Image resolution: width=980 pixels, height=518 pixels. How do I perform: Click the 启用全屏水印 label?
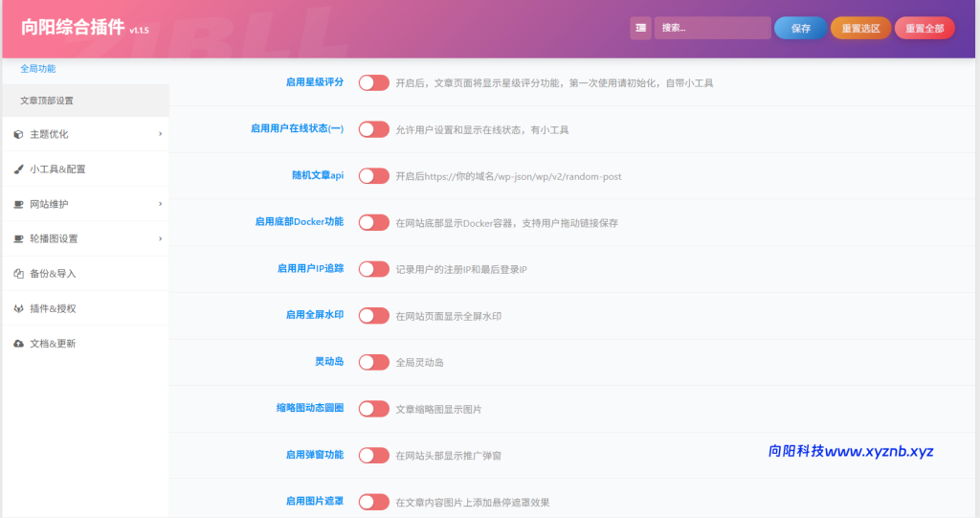(314, 315)
